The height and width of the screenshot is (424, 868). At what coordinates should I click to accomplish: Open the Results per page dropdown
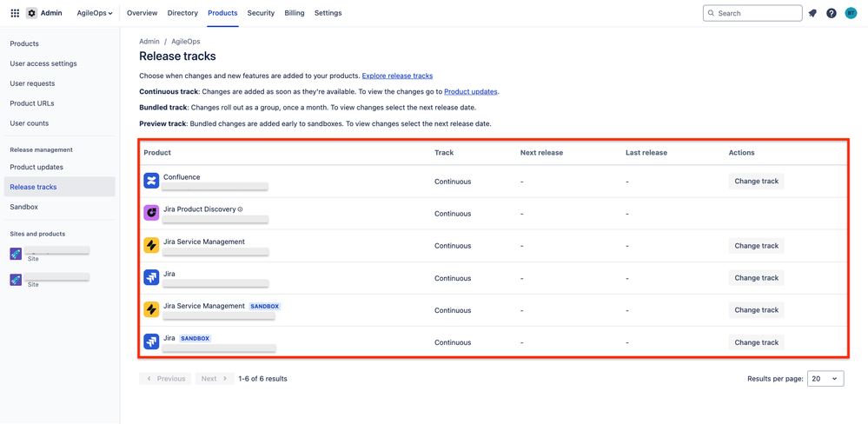825,379
